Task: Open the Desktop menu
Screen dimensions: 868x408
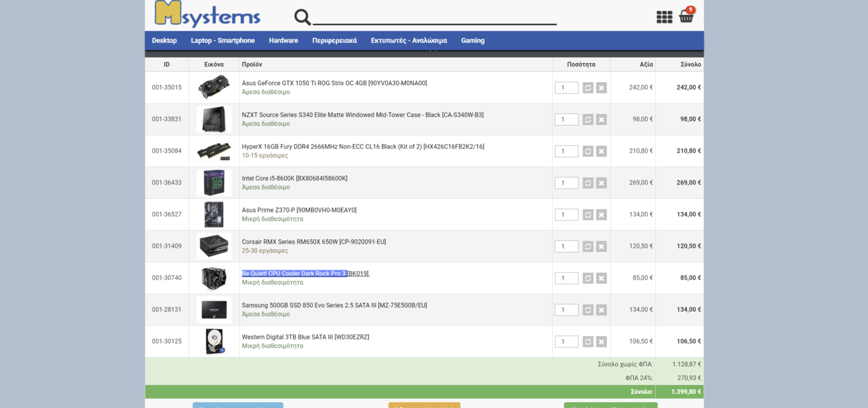Action: pos(164,41)
